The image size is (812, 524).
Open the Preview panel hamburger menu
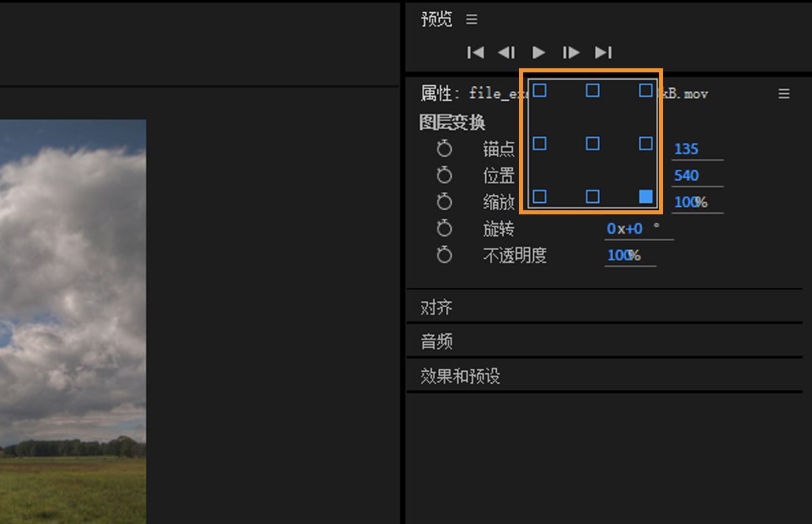tap(471, 19)
